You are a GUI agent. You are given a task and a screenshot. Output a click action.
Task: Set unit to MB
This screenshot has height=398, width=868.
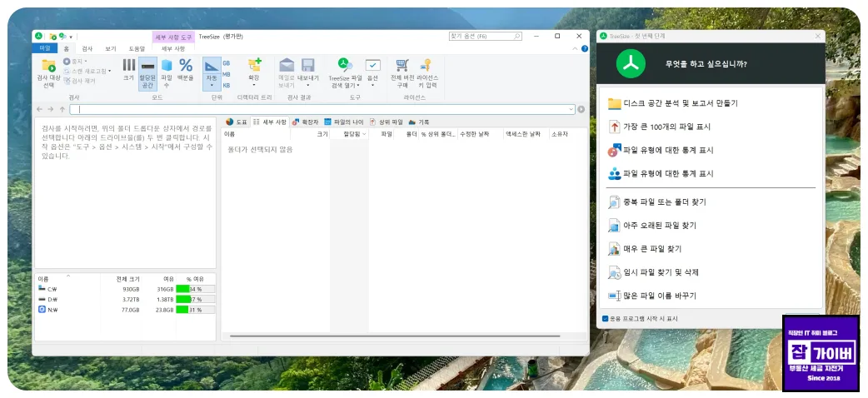(x=227, y=74)
